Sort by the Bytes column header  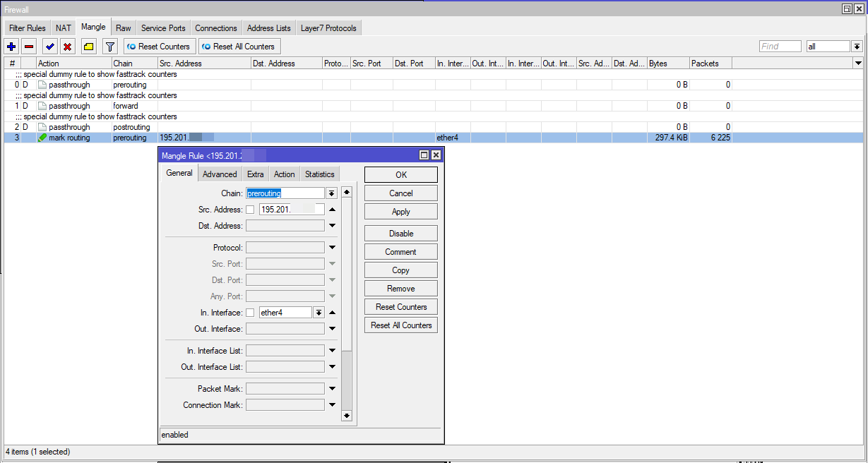[x=668, y=64]
